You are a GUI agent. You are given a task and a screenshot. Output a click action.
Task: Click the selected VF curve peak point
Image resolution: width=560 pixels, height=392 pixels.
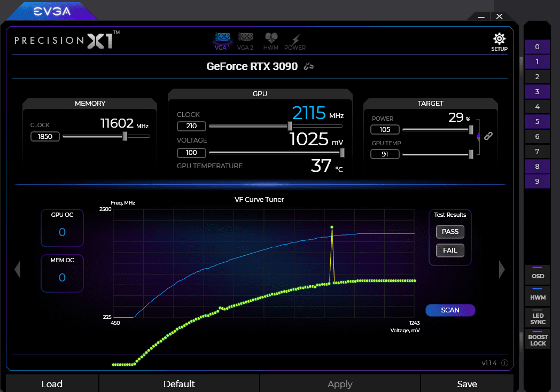click(x=332, y=227)
